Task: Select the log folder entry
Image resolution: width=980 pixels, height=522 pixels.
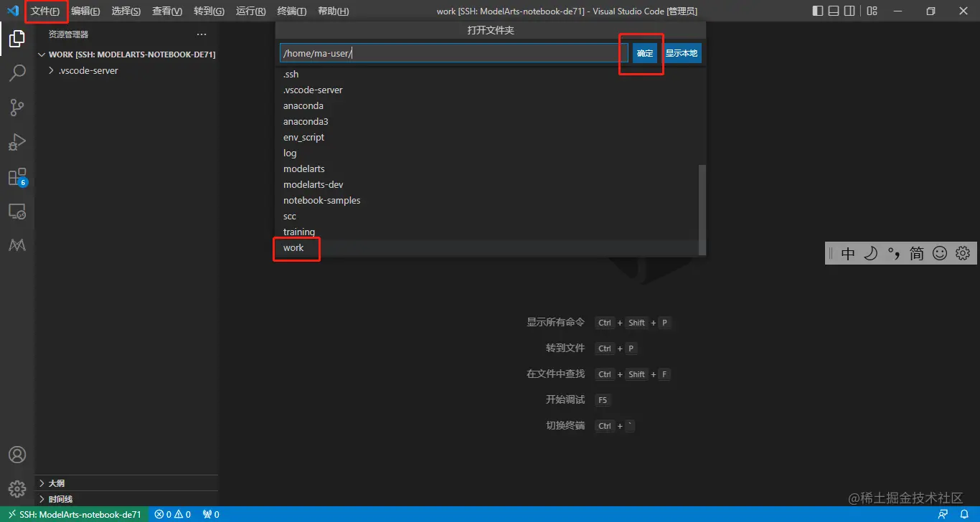Action: [488, 153]
